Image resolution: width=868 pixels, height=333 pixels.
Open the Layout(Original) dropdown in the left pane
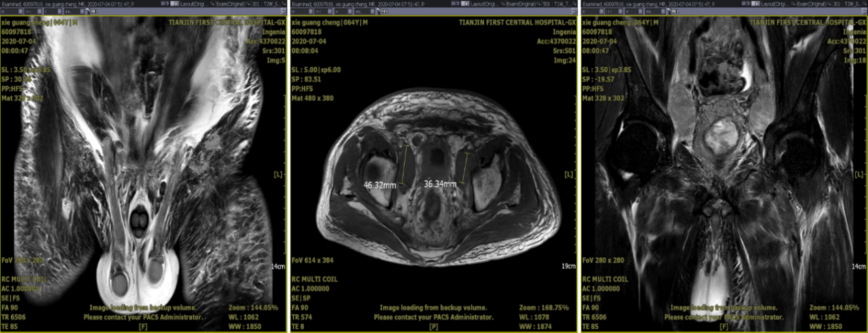point(197,3)
